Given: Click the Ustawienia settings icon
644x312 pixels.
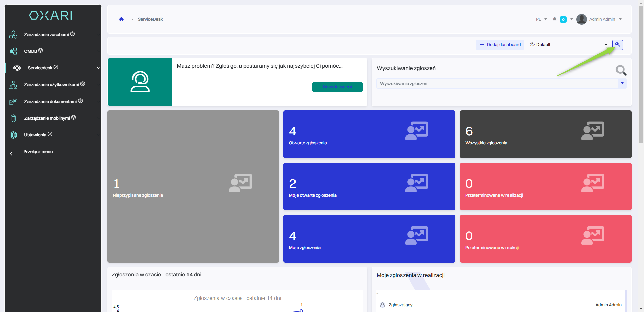Looking at the screenshot, I should click(x=13, y=135).
